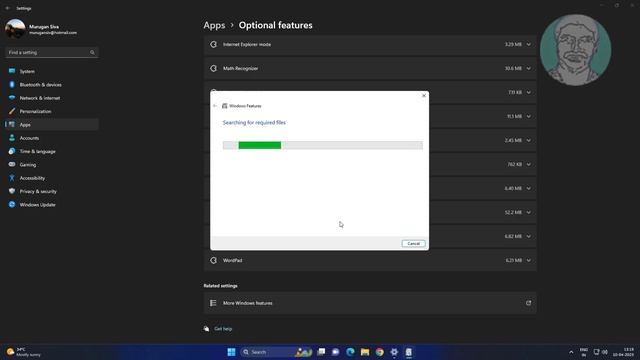The height and width of the screenshot is (360, 640).
Task: Expand the Math Recognizer row
Action: coord(529,69)
